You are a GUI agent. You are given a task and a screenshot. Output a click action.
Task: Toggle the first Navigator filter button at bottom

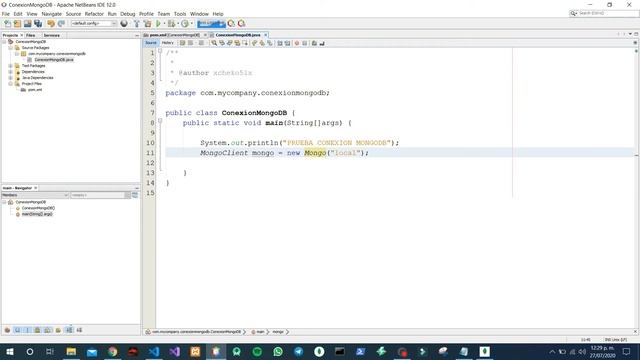pyautogui.click(x=7, y=330)
